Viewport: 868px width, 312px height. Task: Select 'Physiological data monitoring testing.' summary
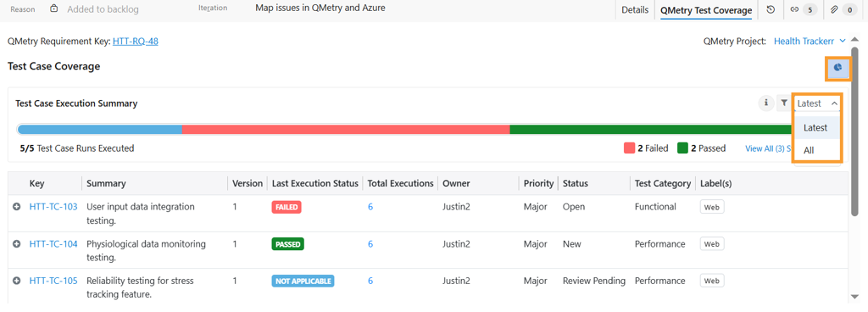[146, 251]
